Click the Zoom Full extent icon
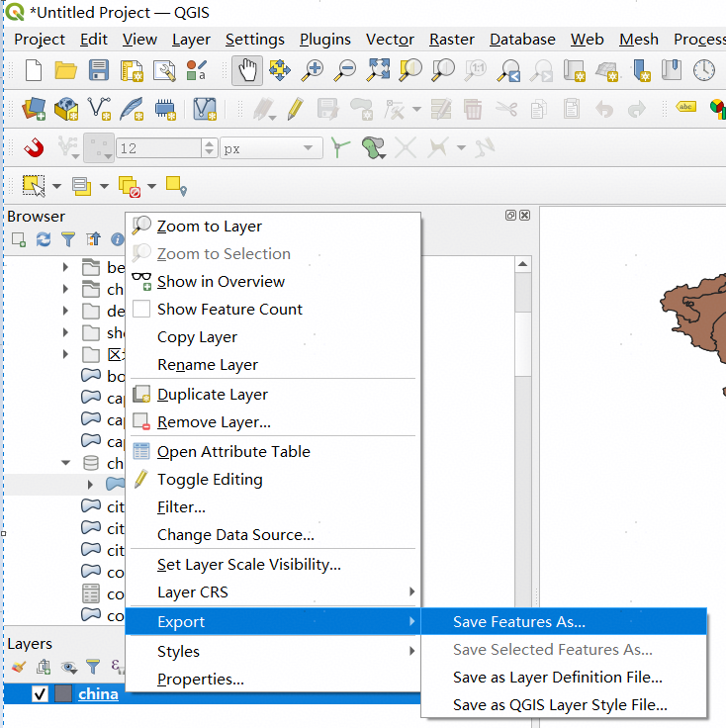 click(378, 70)
